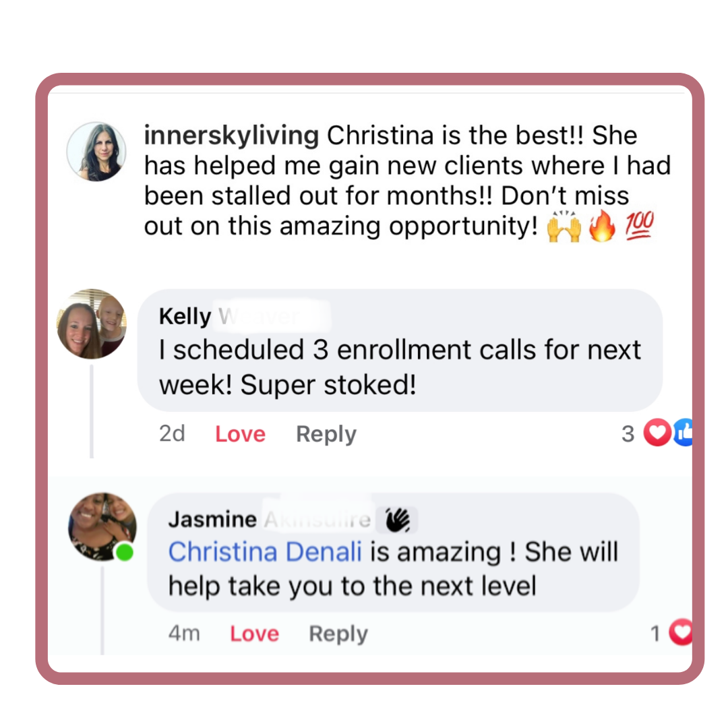728x728 pixels.
Task: Click the waving hand badge beside Jasmine
Action: point(398,520)
